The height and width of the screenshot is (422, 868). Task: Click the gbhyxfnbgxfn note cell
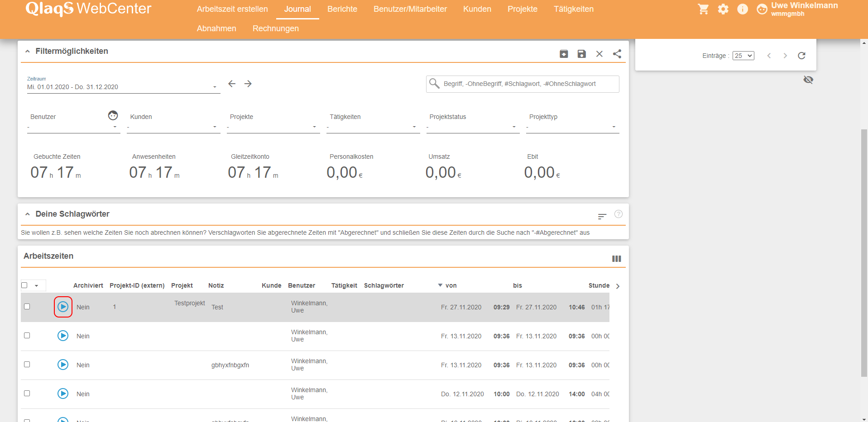pos(230,365)
